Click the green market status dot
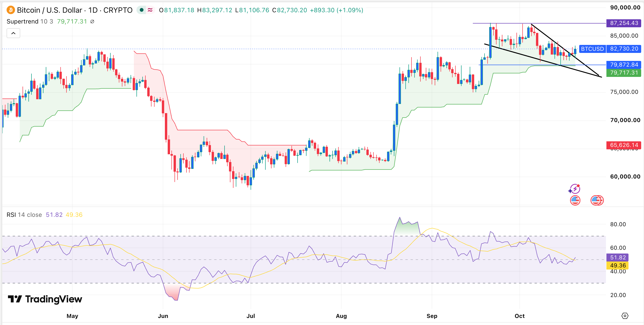644x325 pixels. [x=141, y=10]
